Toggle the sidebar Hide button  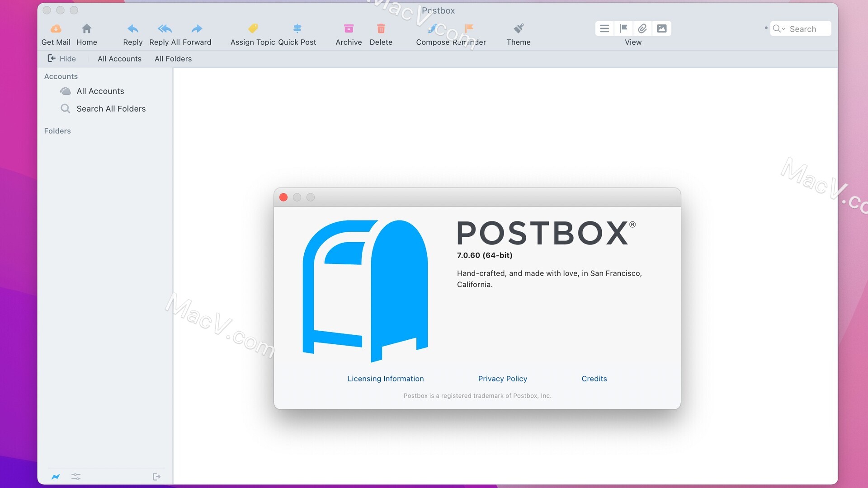[x=61, y=58]
